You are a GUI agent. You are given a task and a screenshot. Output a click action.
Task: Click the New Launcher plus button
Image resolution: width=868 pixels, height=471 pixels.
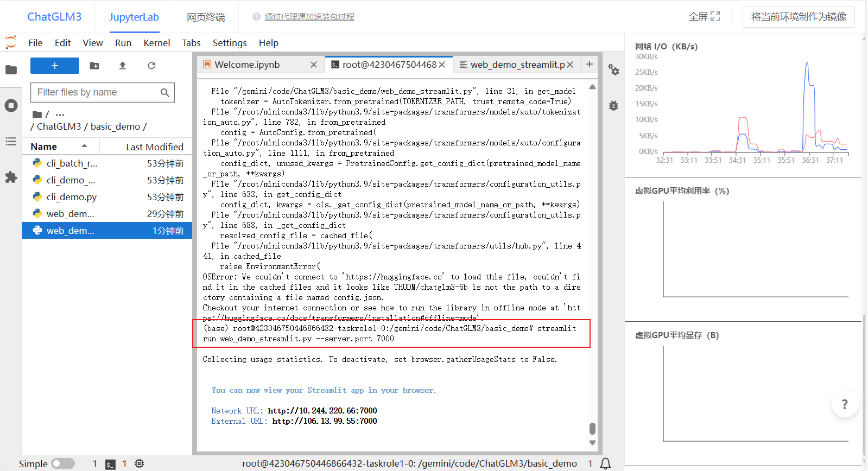(x=55, y=66)
